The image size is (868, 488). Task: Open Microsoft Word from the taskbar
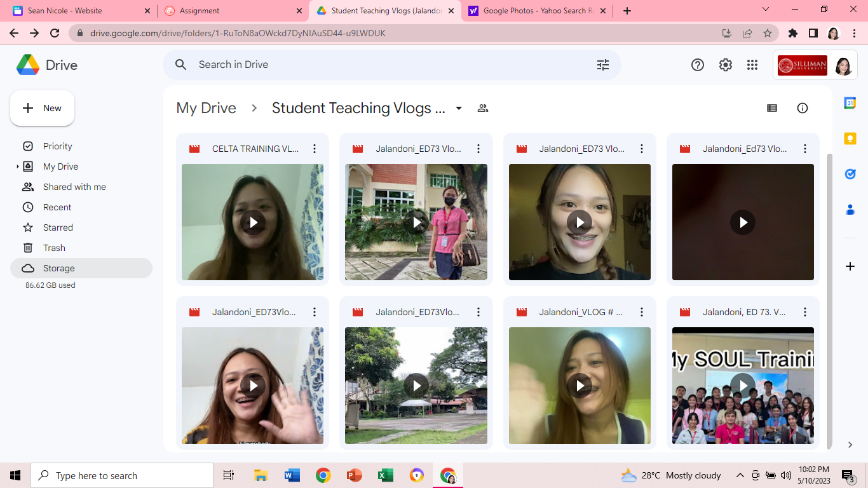292,475
